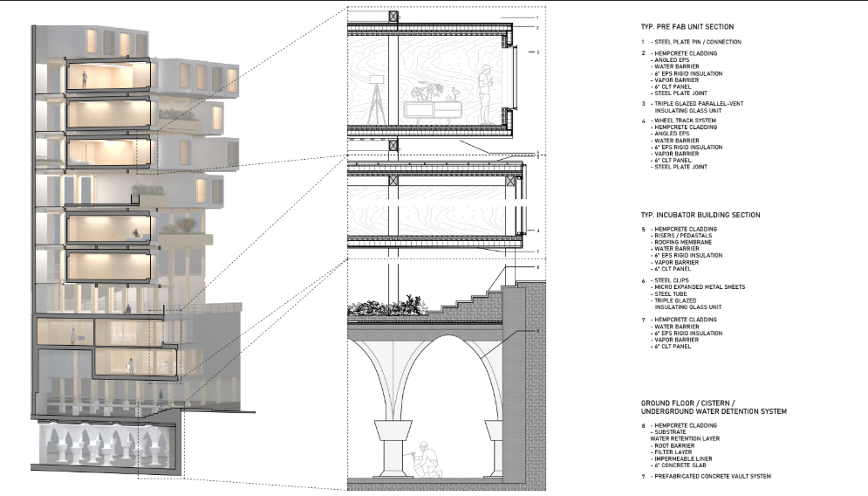Screen dimensions: 868x496
Task: Click the text "MICRO EXPANDED METAL SHEETS"
Action: [700, 287]
